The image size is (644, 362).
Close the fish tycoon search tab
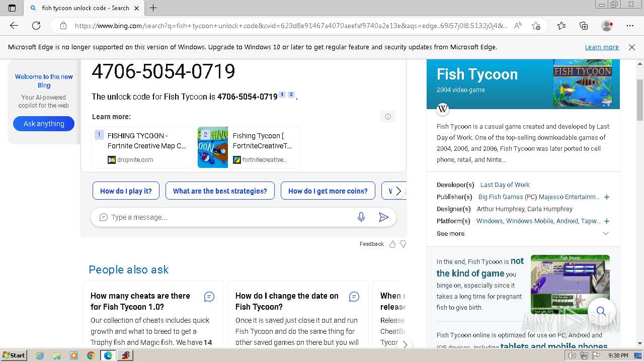point(136,8)
